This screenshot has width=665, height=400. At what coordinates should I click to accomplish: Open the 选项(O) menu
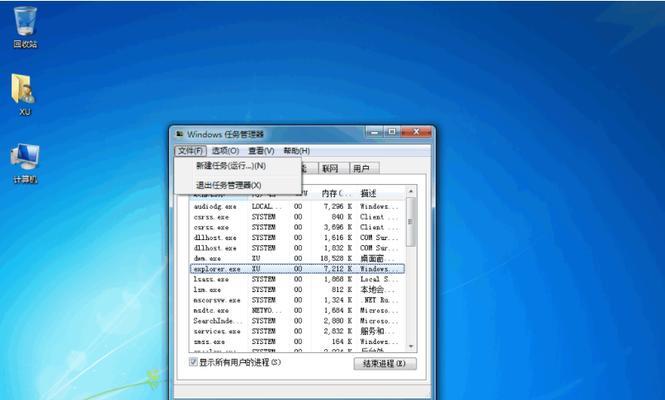pyautogui.click(x=225, y=151)
